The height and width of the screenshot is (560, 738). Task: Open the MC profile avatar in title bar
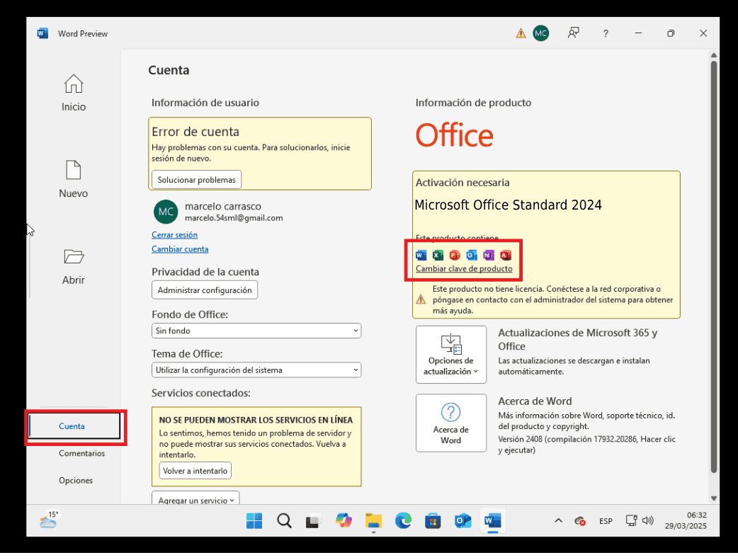(540, 33)
